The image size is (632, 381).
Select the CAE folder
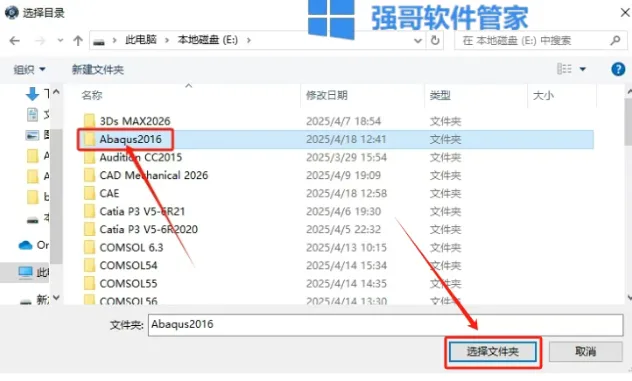[x=109, y=194]
